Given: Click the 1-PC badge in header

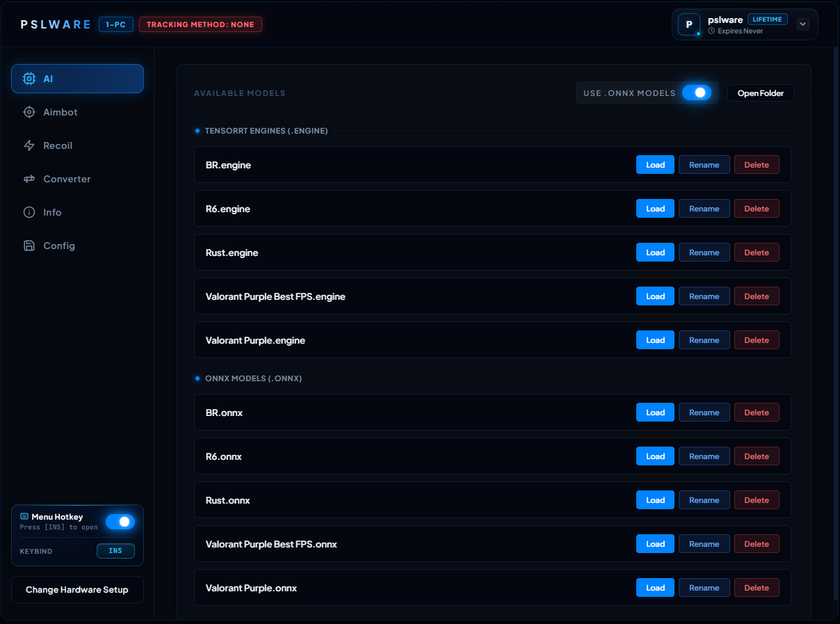Looking at the screenshot, I should click(x=115, y=24).
